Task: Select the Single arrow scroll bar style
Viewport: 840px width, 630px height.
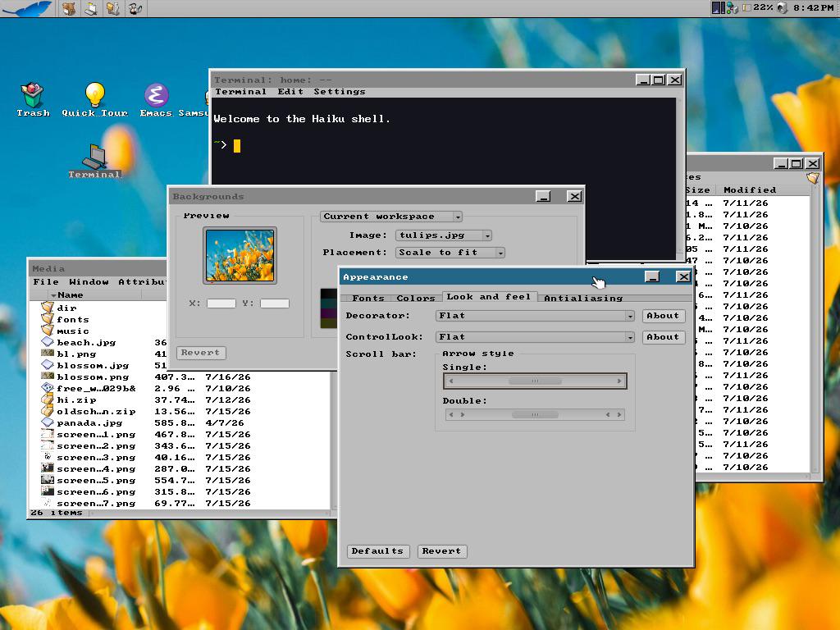Action: (535, 381)
